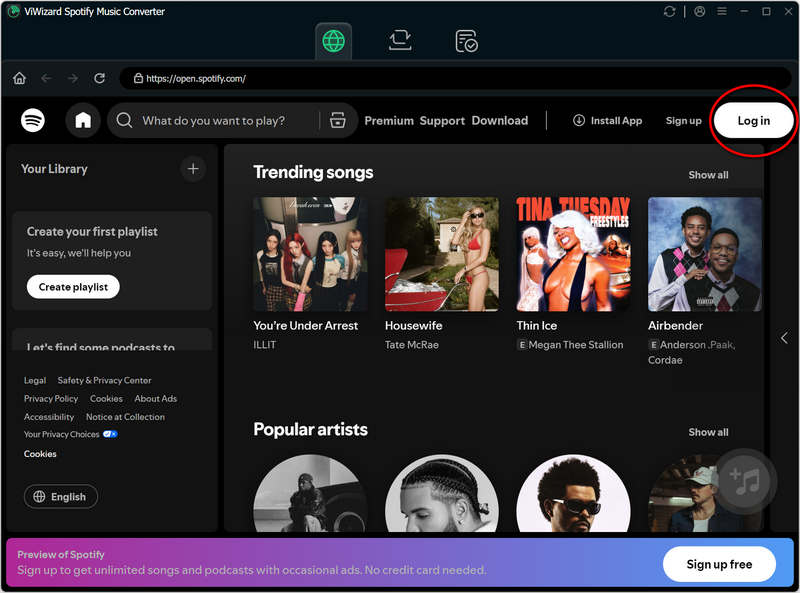Reload the page with the reload icon
Screen dimensions: 800x593
click(99, 78)
